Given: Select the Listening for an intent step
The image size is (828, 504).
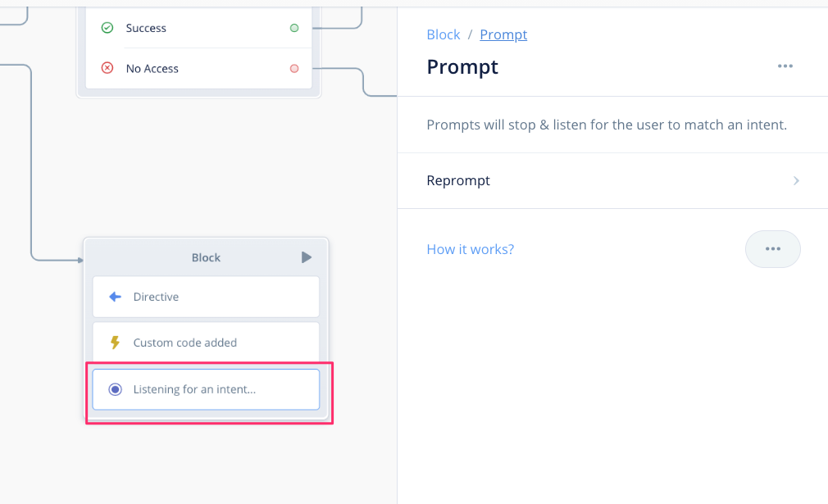Looking at the screenshot, I should point(206,389).
